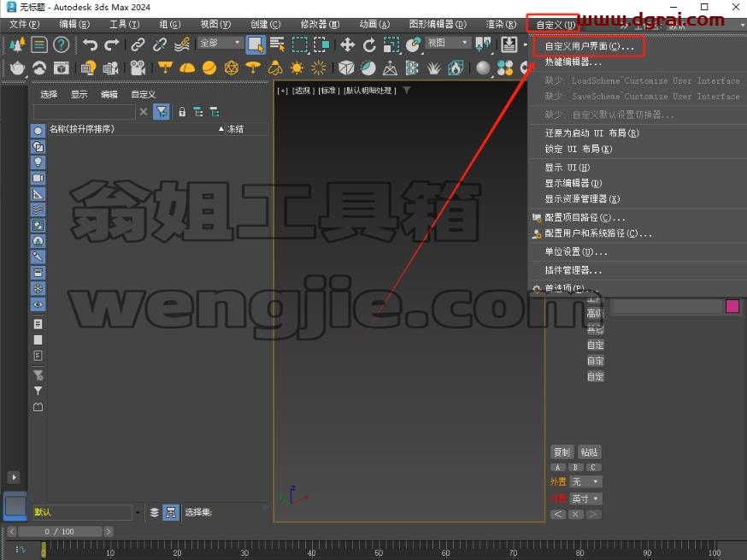The height and width of the screenshot is (560, 747).
Task: Click the four-colored circles icon
Action: 505,68
